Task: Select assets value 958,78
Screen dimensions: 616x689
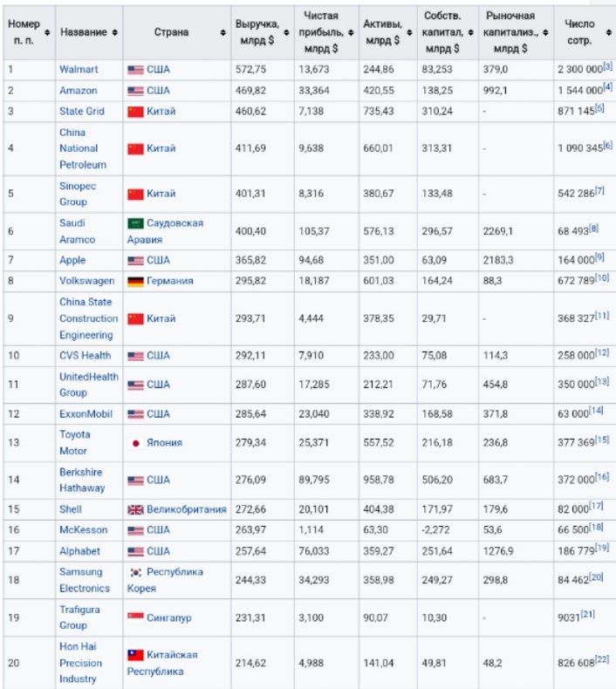Action: [379, 480]
